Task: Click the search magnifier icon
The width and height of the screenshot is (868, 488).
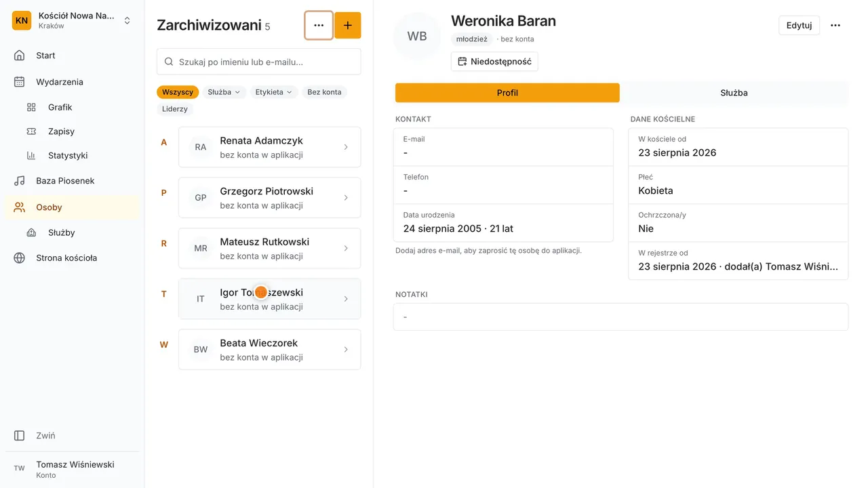Action: pos(169,62)
